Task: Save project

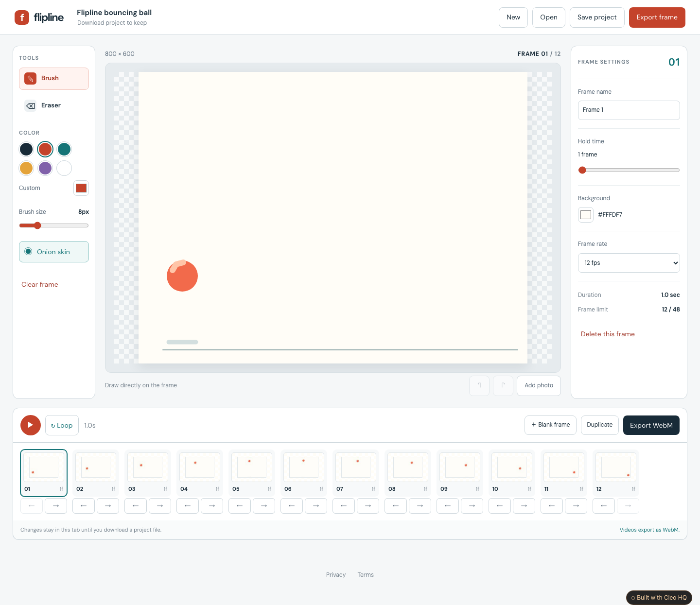Action: coord(597,17)
